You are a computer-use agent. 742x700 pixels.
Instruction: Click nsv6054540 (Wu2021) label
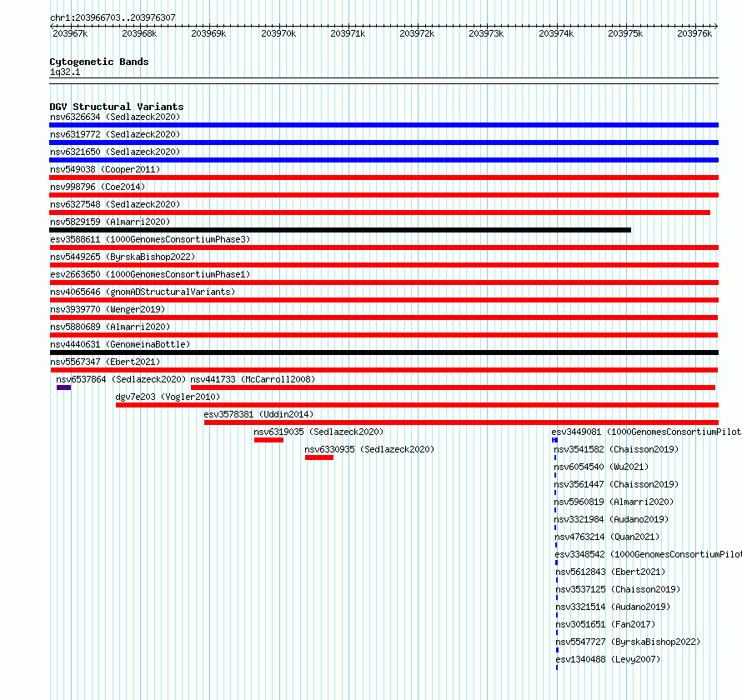click(601, 467)
